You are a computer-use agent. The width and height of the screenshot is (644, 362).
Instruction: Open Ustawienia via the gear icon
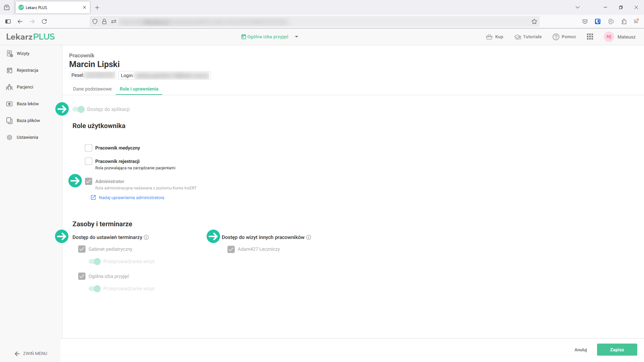[x=9, y=137]
